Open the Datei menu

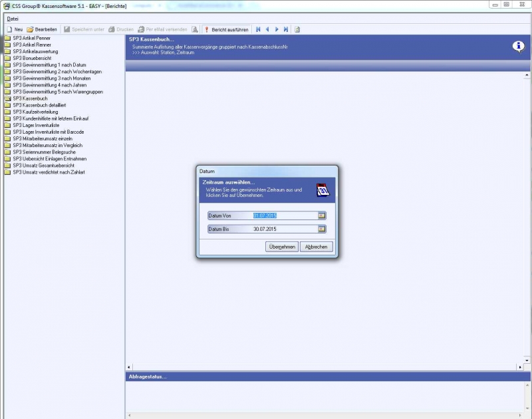tap(13, 19)
